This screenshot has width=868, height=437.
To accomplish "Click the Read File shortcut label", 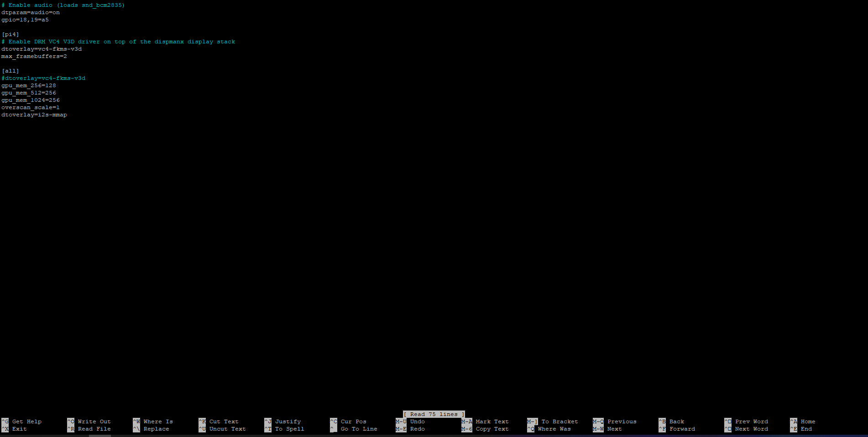I will [x=94, y=429].
